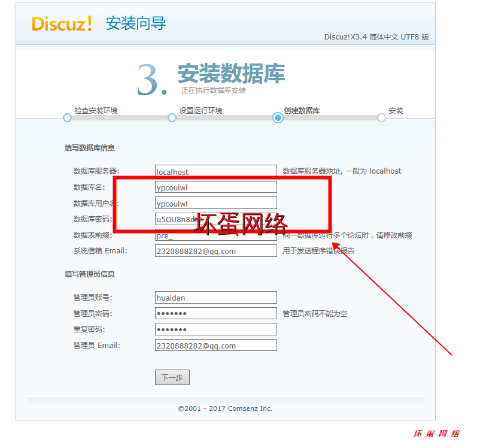Click the 创建数据库 step label

click(x=302, y=111)
